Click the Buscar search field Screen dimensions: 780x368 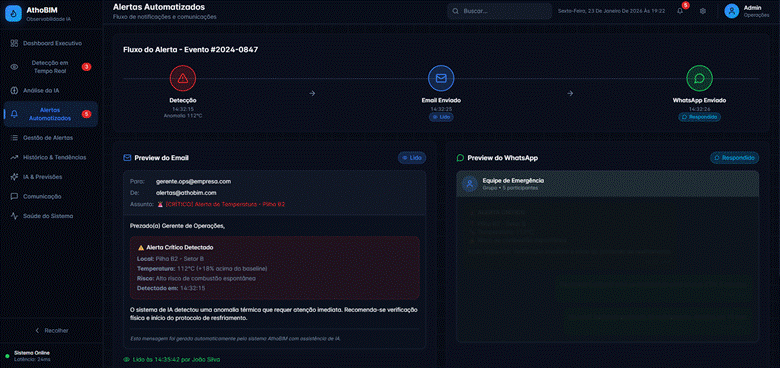(499, 11)
